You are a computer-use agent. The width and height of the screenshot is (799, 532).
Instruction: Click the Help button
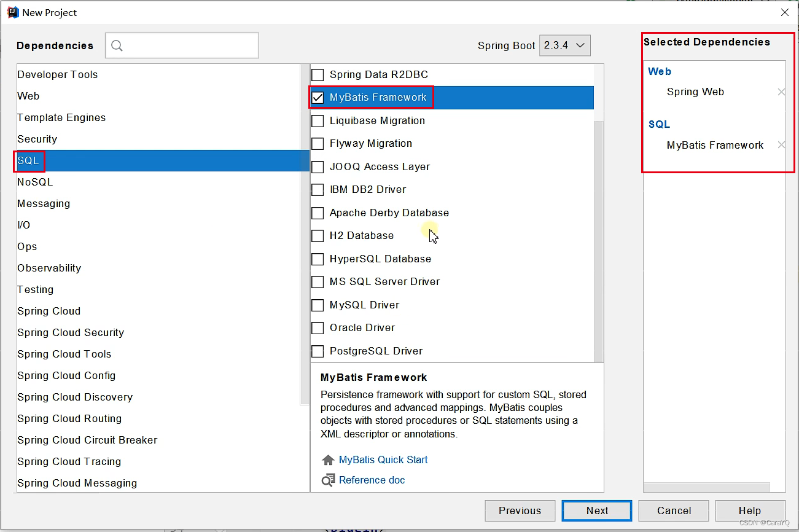[750, 511]
